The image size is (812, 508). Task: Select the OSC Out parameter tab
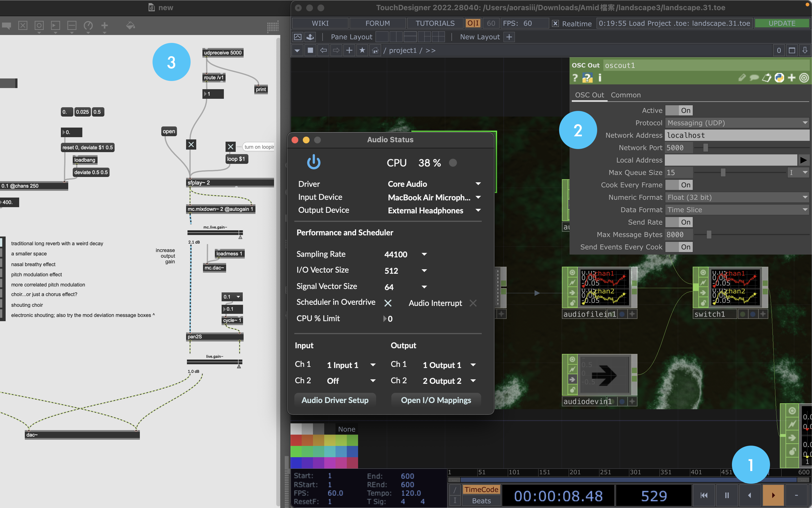point(589,95)
